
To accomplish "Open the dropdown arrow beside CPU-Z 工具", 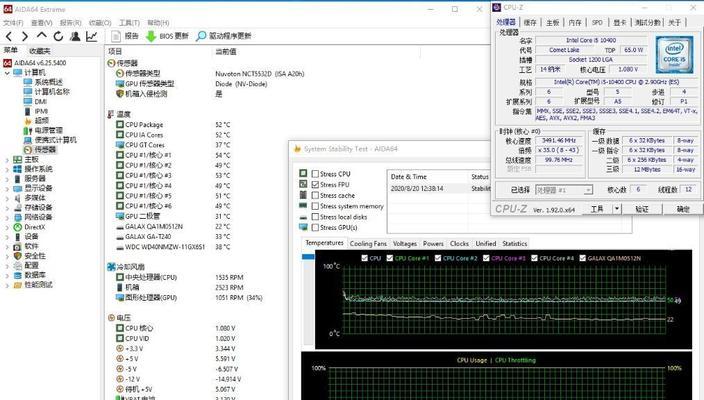I will click(x=616, y=209).
